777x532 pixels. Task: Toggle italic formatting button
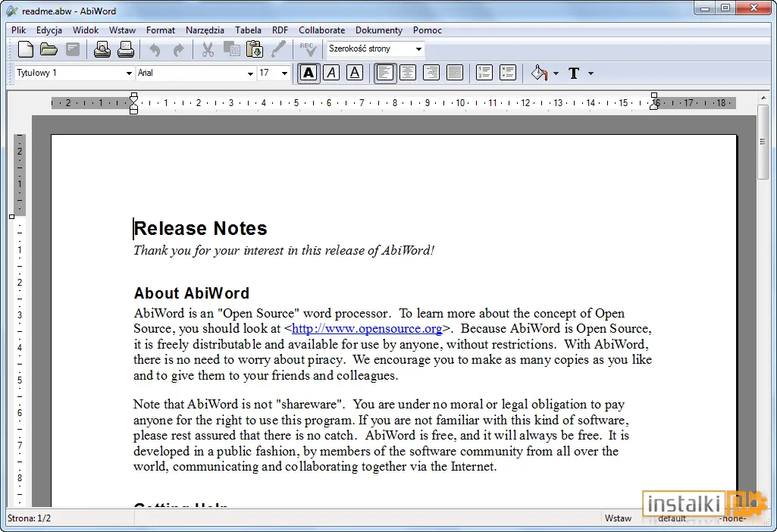[331, 73]
